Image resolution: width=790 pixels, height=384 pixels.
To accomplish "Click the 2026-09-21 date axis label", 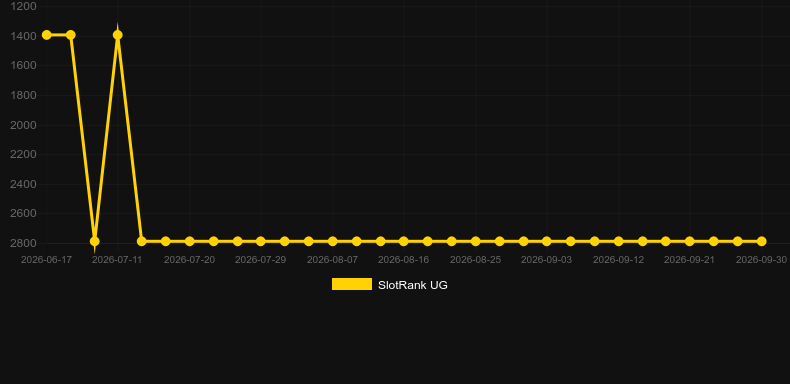I will pos(690,260).
